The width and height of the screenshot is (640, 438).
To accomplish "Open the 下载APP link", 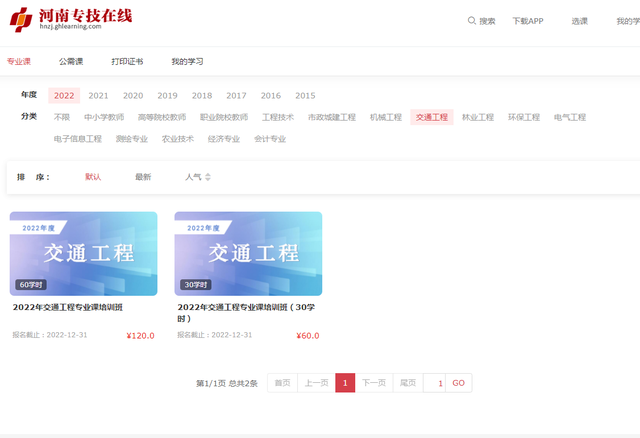I will [528, 21].
